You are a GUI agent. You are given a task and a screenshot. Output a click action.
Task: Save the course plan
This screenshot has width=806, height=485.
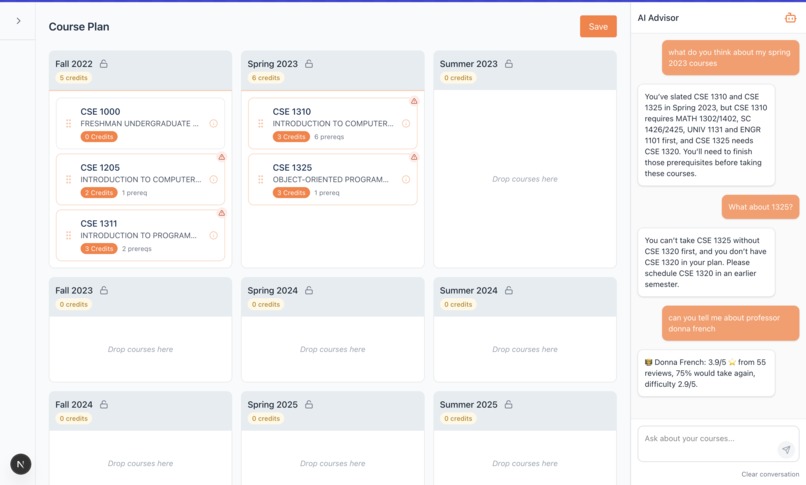pyautogui.click(x=598, y=27)
